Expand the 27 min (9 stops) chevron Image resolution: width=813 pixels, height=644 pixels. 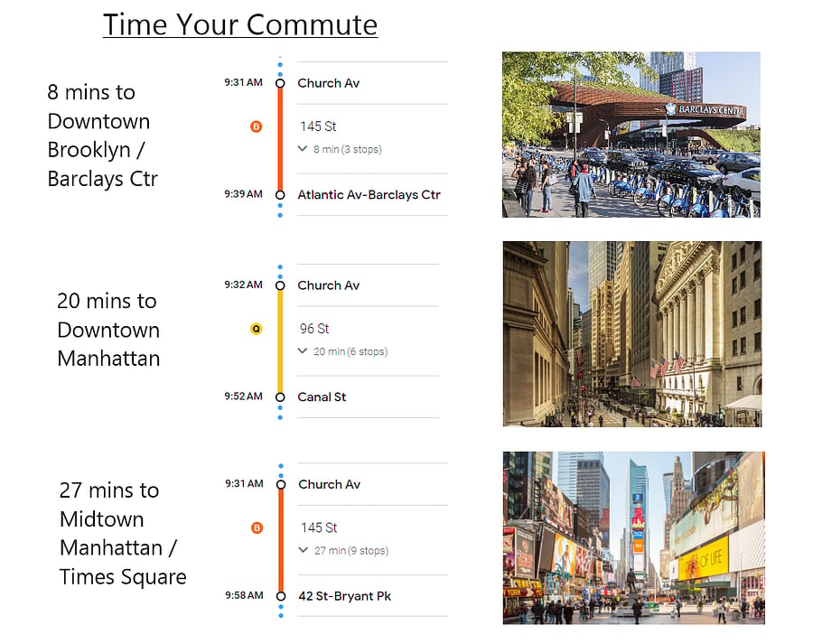304,550
